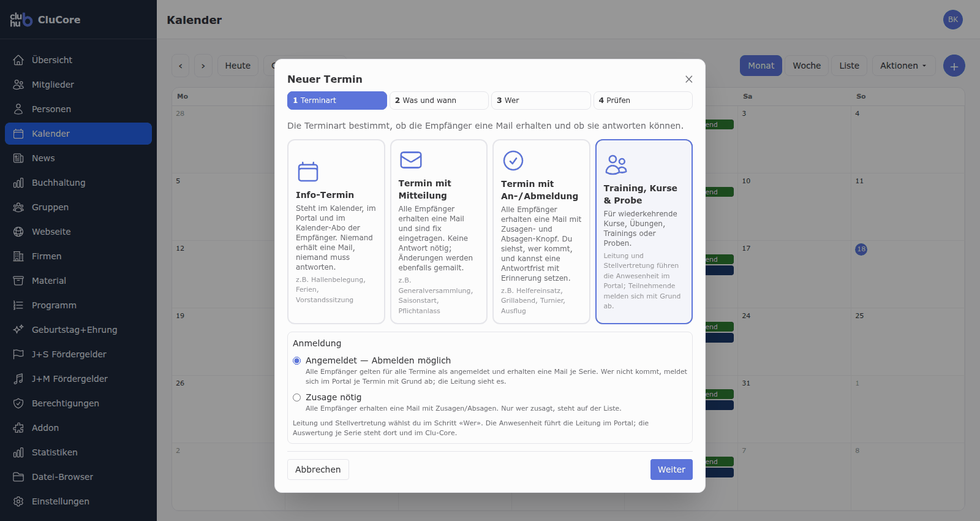Choose the Termin mit An-/Abmeldung card
Viewport: 980px width, 521px height.
[x=541, y=232]
